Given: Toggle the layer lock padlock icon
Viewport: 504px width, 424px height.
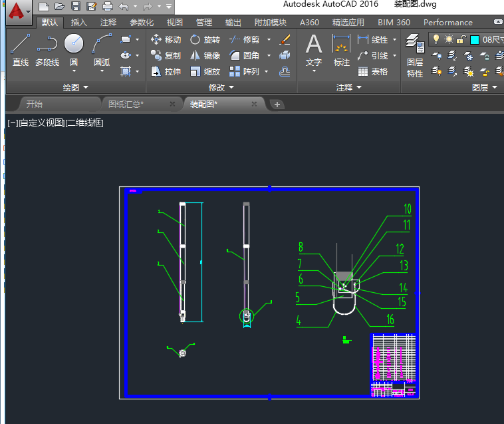Looking at the screenshot, I should click(461, 39).
